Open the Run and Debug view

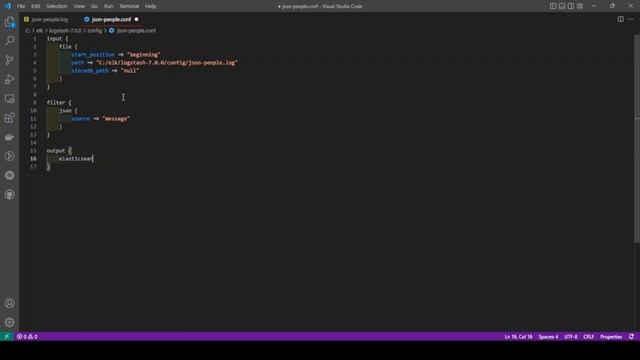click(9, 79)
